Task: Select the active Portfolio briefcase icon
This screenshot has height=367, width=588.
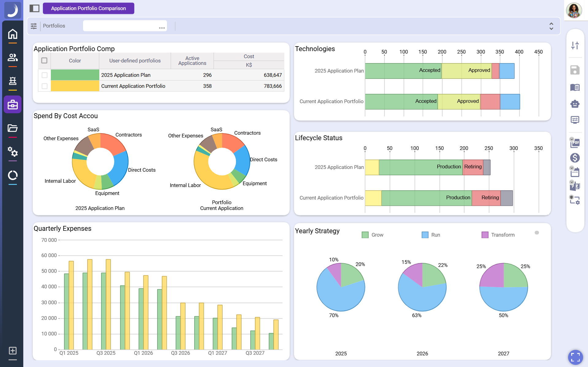Action: (12, 104)
